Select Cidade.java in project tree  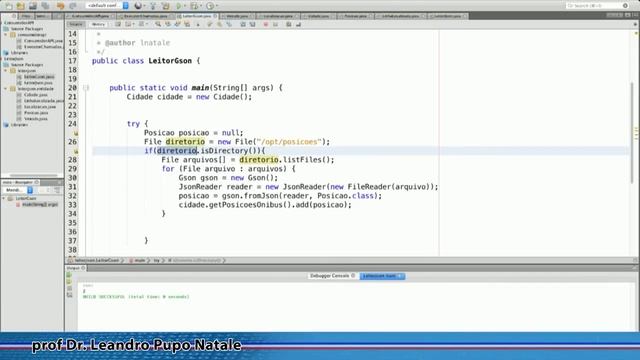36,95
